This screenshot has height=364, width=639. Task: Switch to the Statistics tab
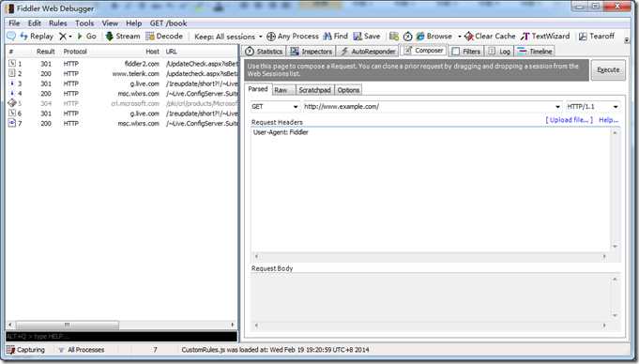pyautogui.click(x=264, y=52)
